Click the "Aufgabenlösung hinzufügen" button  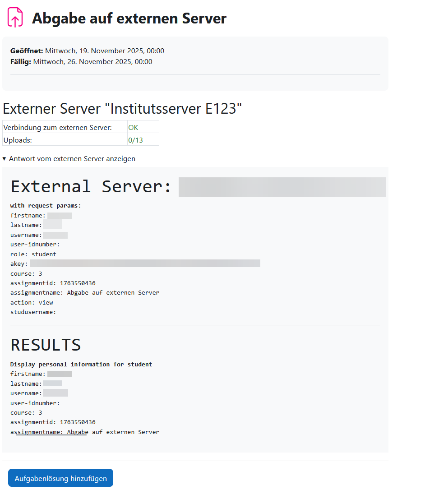[x=60, y=478]
